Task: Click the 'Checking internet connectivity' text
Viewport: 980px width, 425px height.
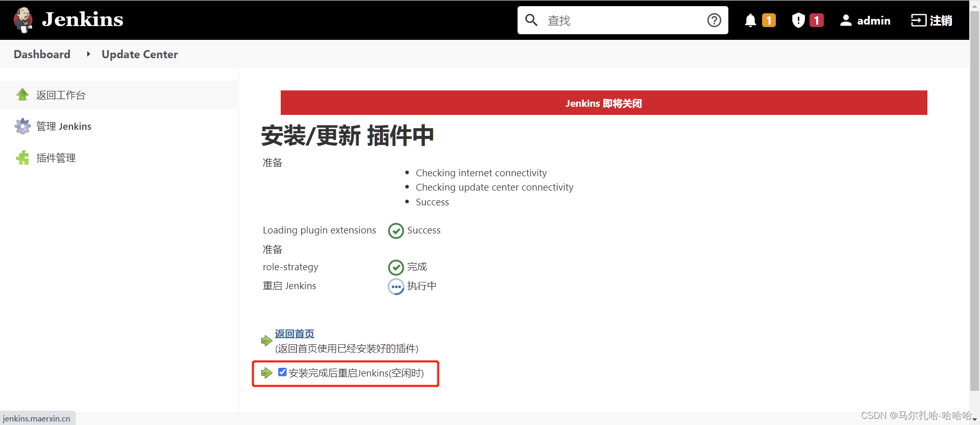Action: [481, 173]
